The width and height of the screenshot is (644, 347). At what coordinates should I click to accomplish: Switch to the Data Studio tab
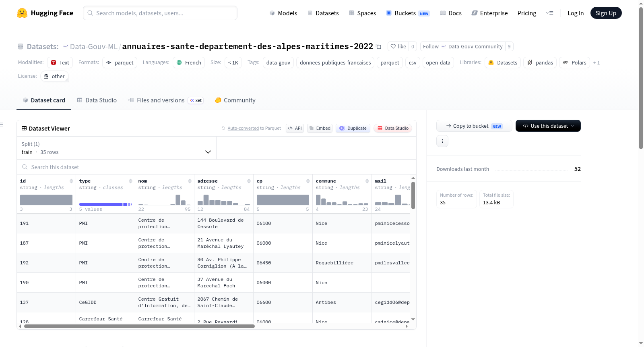97,100
